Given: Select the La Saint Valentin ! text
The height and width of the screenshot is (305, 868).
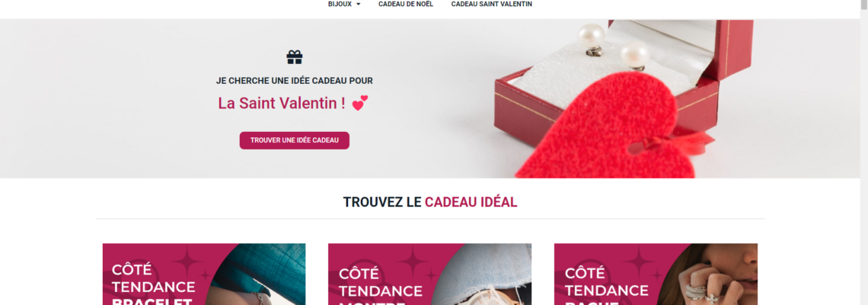Looking at the screenshot, I should pyautogui.click(x=282, y=103).
